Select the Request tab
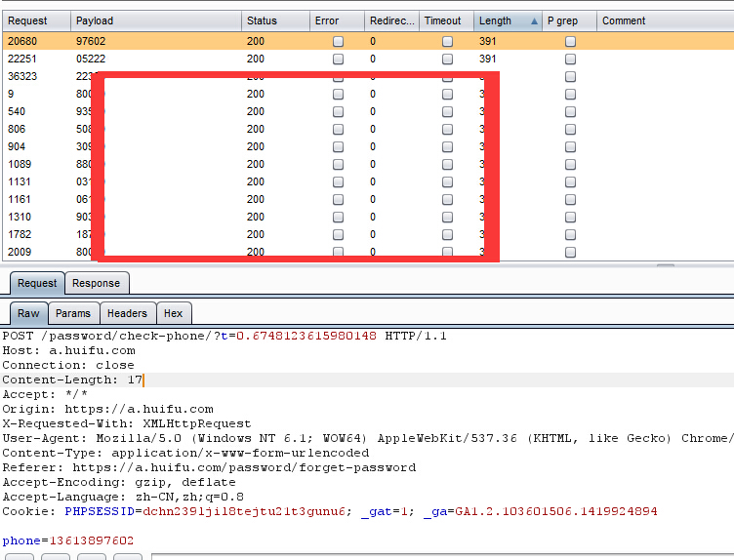Screen dimensions: 734x560 pos(37,283)
